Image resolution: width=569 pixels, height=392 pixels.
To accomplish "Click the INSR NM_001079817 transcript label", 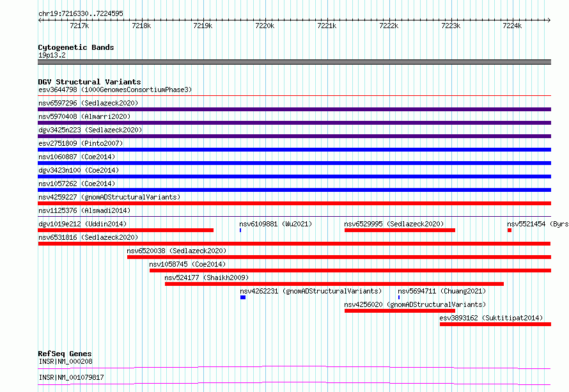I will click(x=71, y=377).
